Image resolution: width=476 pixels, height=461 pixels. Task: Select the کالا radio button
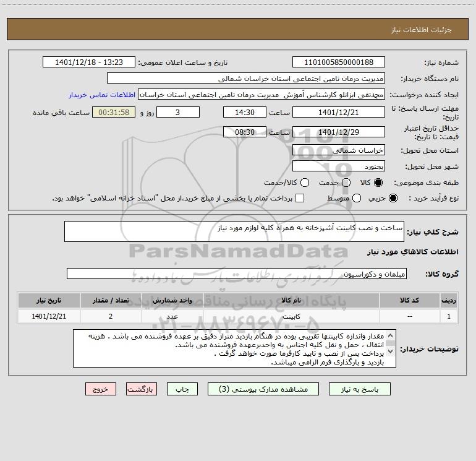coord(378,183)
